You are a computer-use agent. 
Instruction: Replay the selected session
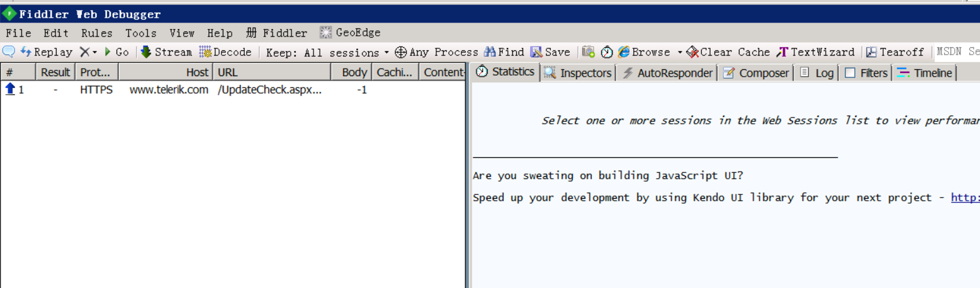pyautogui.click(x=47, y=52)
